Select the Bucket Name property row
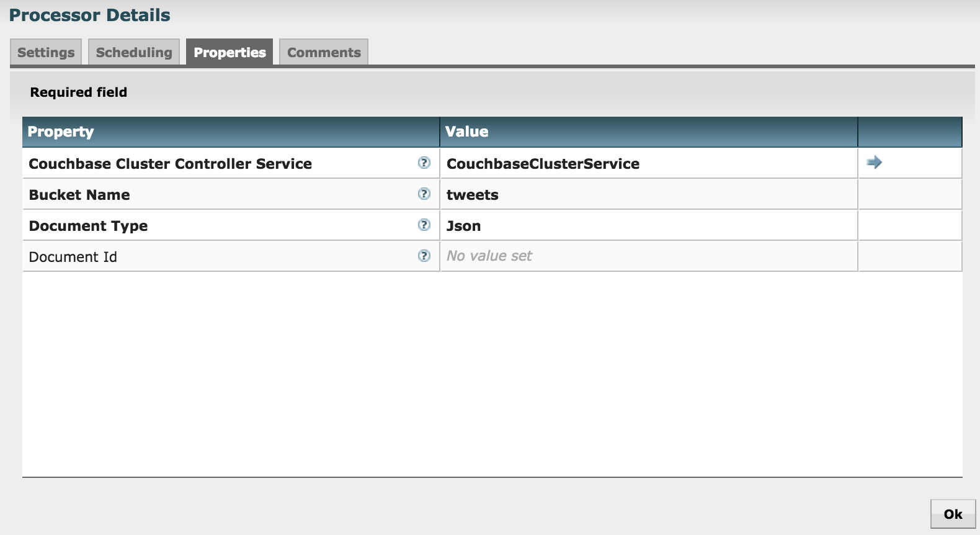Screen dimensions: 980x535 coord(492,194)
